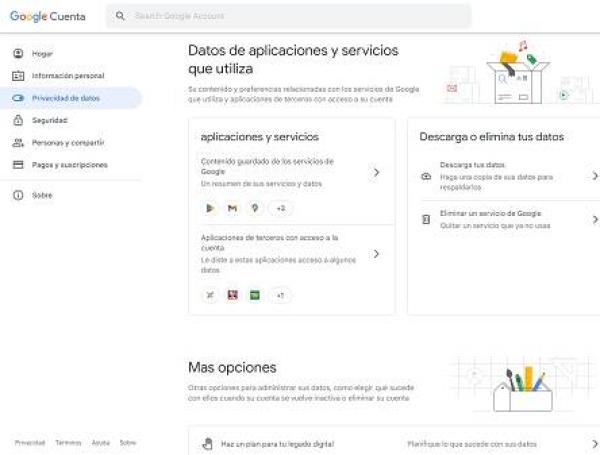The height and width of the screenshot is (455, 600).
Task: Click the Sobre info circle icon
Action: 18,195
